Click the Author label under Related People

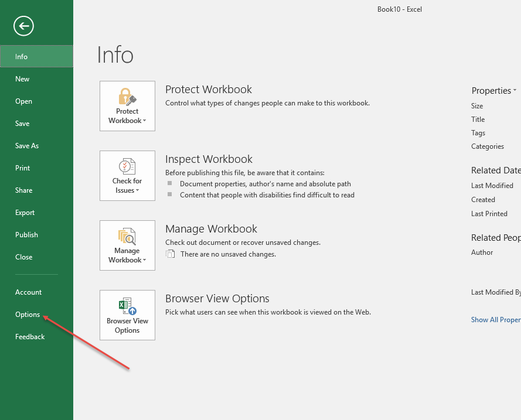click(x=482, y=252)
